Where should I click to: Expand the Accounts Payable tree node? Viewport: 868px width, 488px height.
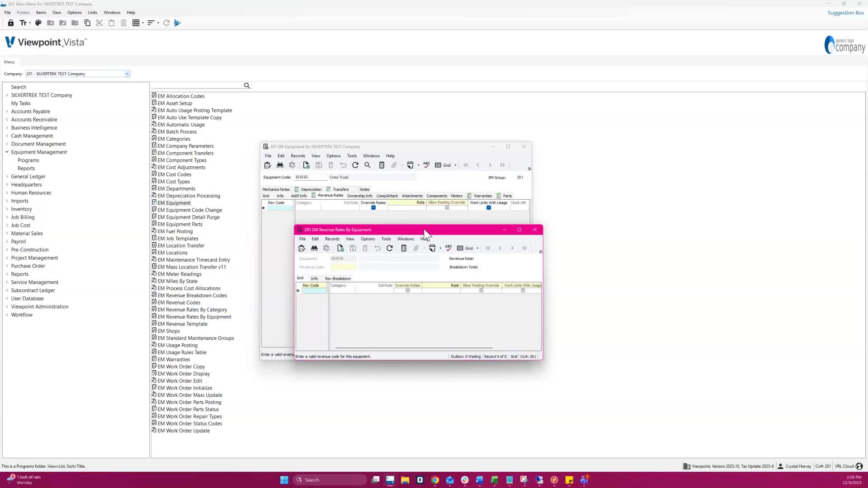click(7, 112)
